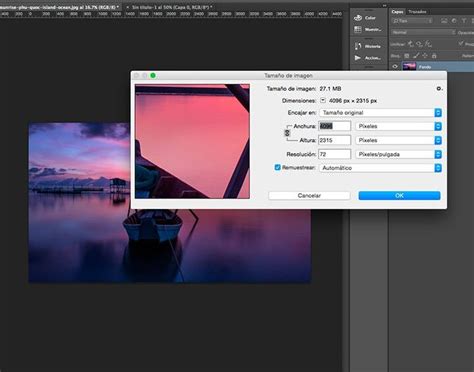Switch to the Capas tab
This screenshot has height=372, width=474.
pyautogui.click(x=397, y=12)
